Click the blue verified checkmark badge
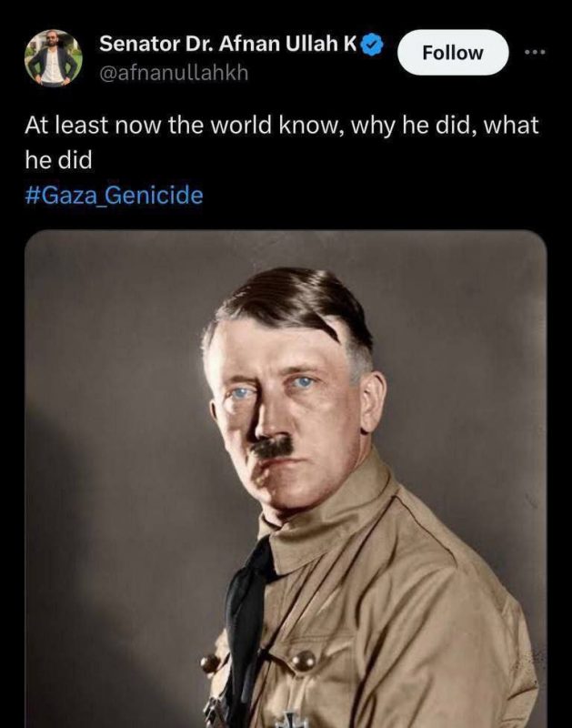 coord(375,43)
